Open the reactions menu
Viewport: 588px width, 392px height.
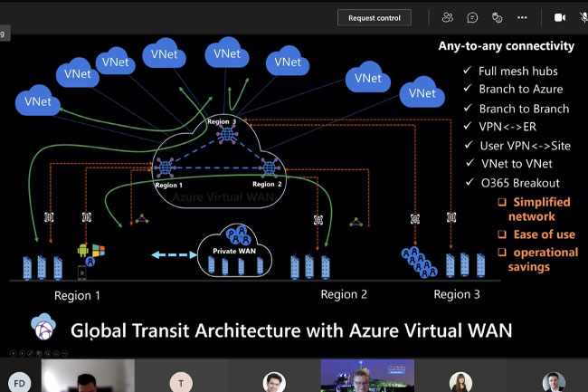497,17
